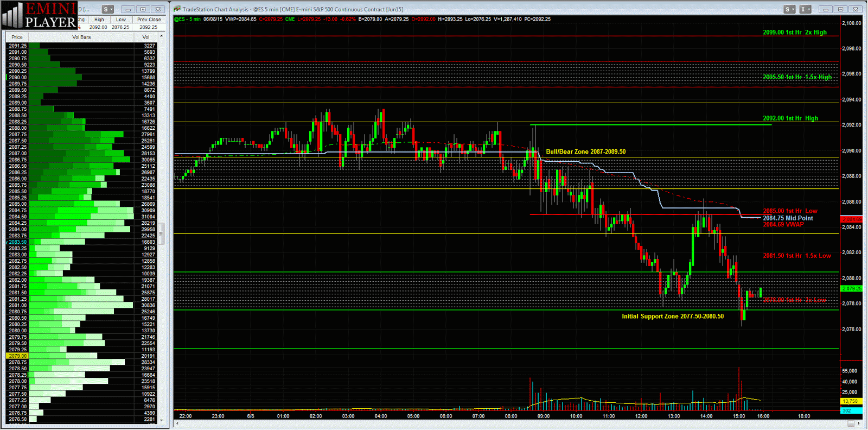Click the '@ES - 5 min' symbol in the status line
This screenshot has height=430, width=868.
point(187,19)
